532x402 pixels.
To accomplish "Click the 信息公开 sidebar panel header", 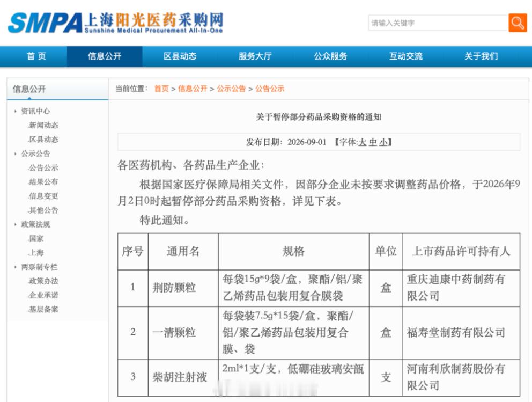I will pos(57,89).
